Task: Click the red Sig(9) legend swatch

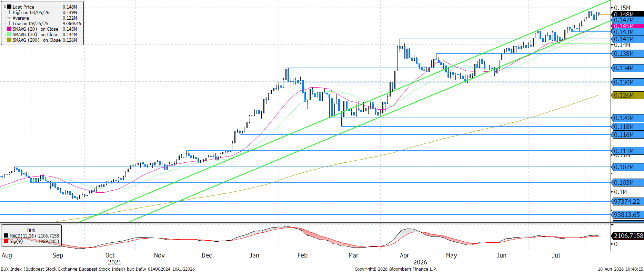Action: [x=6, y=241]
